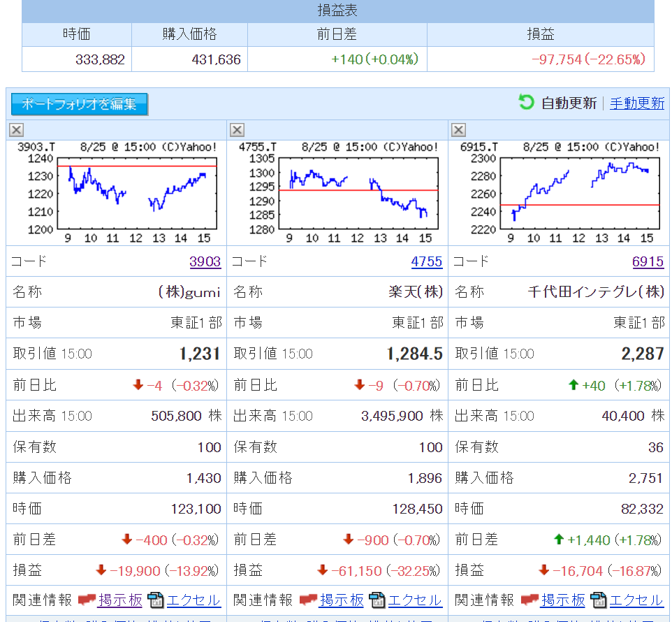The height and width of the screenshot is (622, 672).
Task: Select 楽天 market value 128,450
Action: click(x=418, y=509)
